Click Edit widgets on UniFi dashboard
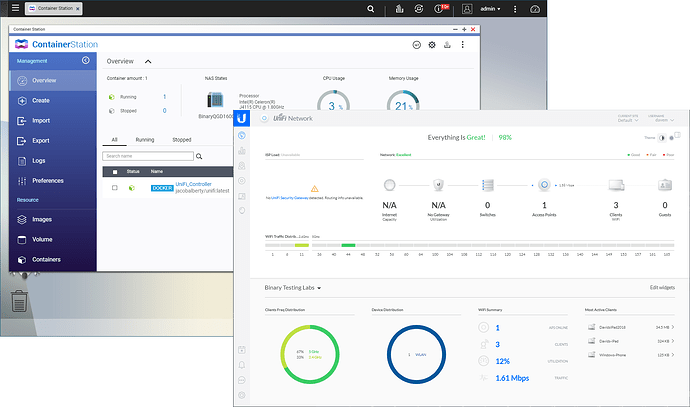 tap(662, 288)
